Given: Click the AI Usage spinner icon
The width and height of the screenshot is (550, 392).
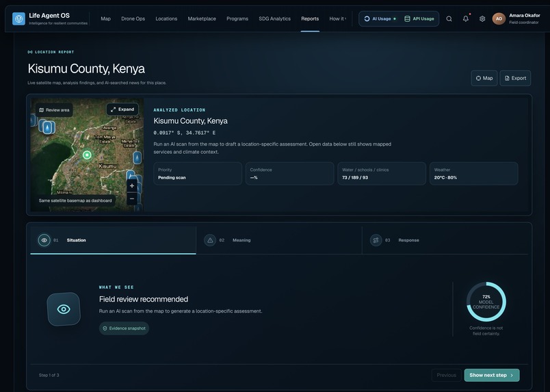Looking at the screenshot, I should tap(367, 19).
